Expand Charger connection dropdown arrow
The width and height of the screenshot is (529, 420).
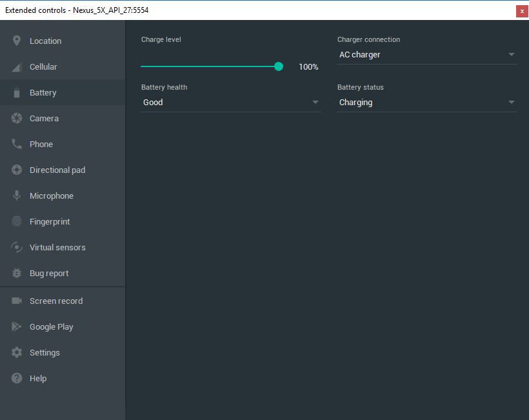coord(512,54)
